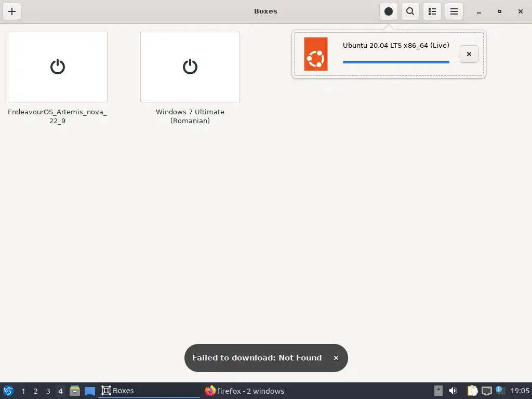Click the show desktop icon in taskbar
This screenshot has width=532, height=399.
pos(90,391)
